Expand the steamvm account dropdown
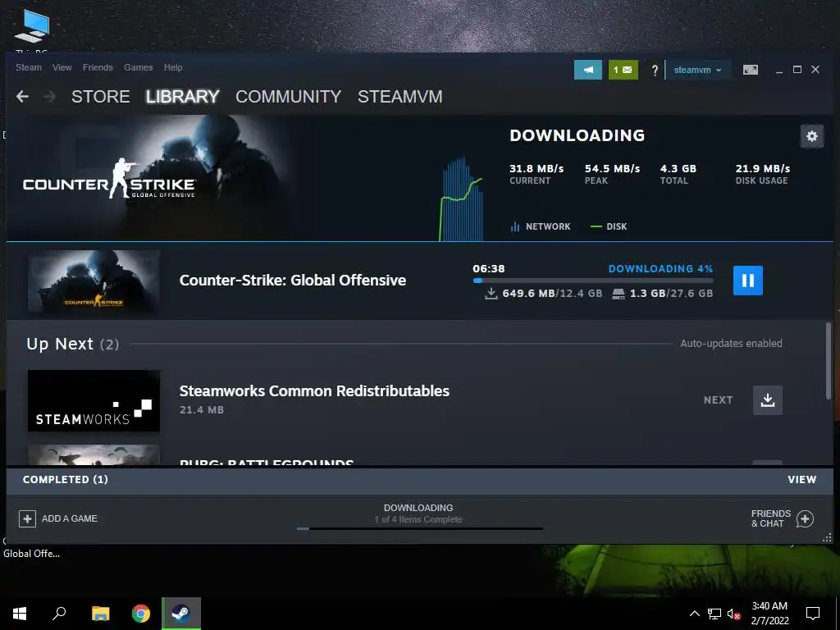 [x=697, y=71]
